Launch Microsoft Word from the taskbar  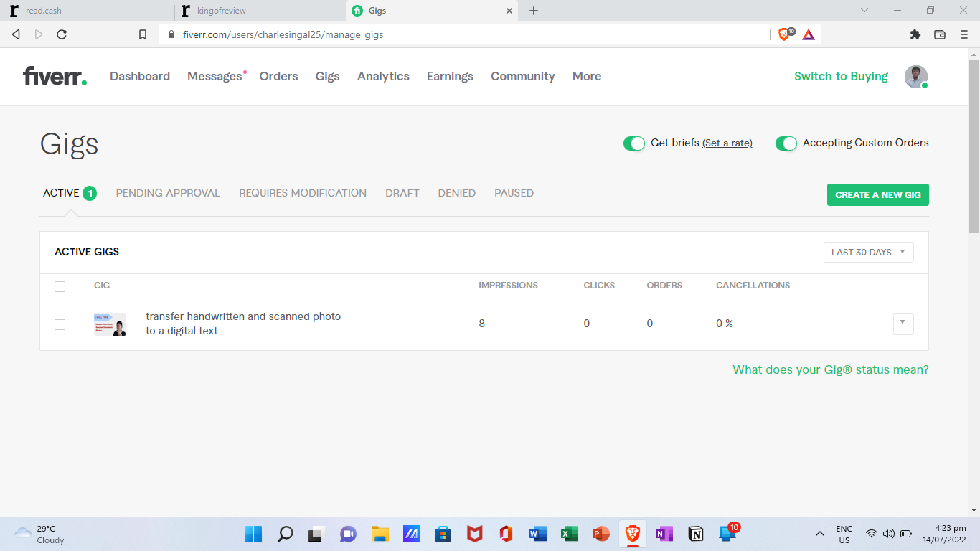[537, 534]
